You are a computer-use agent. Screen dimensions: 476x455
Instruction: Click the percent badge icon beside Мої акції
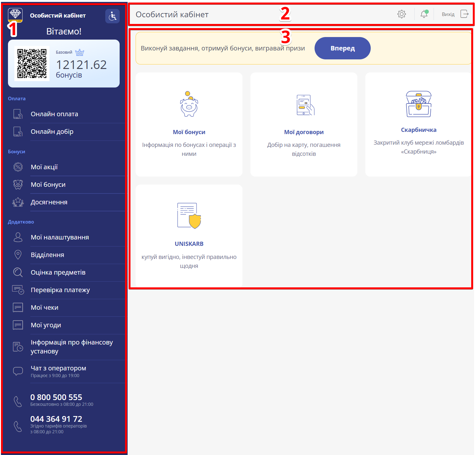pos(18,167)
